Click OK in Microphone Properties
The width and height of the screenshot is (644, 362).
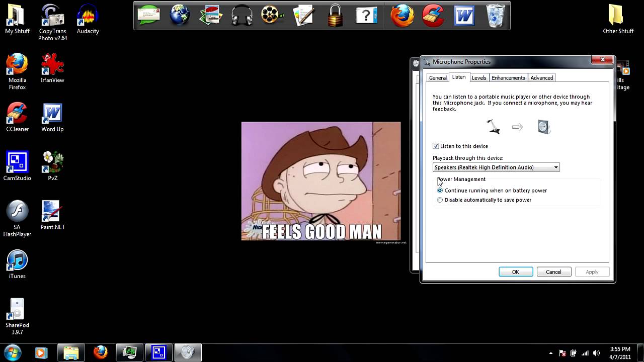point(516,272)
